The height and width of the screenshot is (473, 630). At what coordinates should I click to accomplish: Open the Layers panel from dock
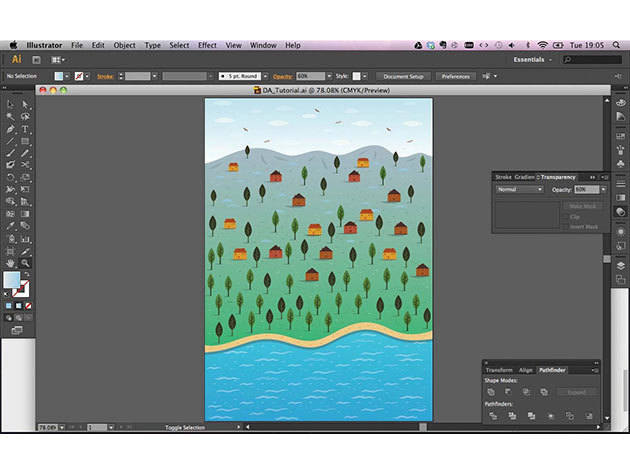click(621, 266)
